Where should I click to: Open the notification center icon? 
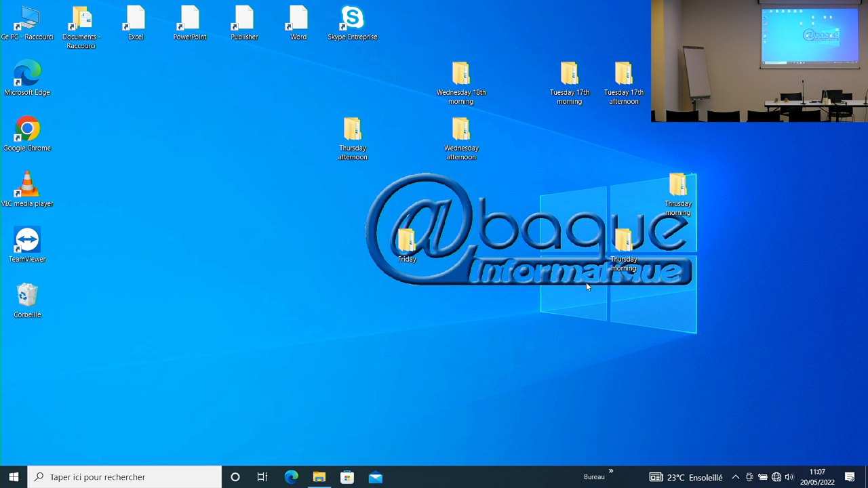pyautogui.click(x=850, y=477)
